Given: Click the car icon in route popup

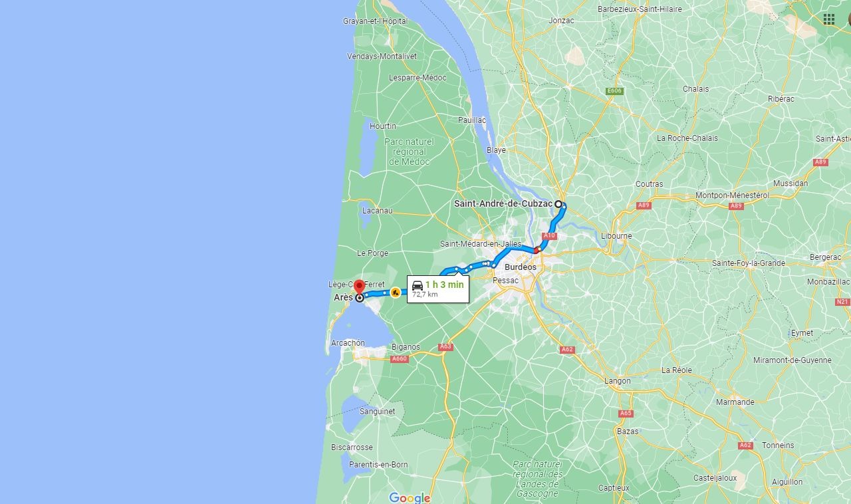Looking at the screenshot, I should click(418, 285).
